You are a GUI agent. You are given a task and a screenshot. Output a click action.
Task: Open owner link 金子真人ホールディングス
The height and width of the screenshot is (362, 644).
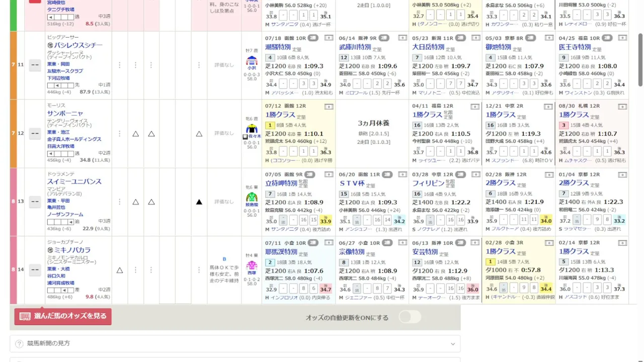click(74, 139)
